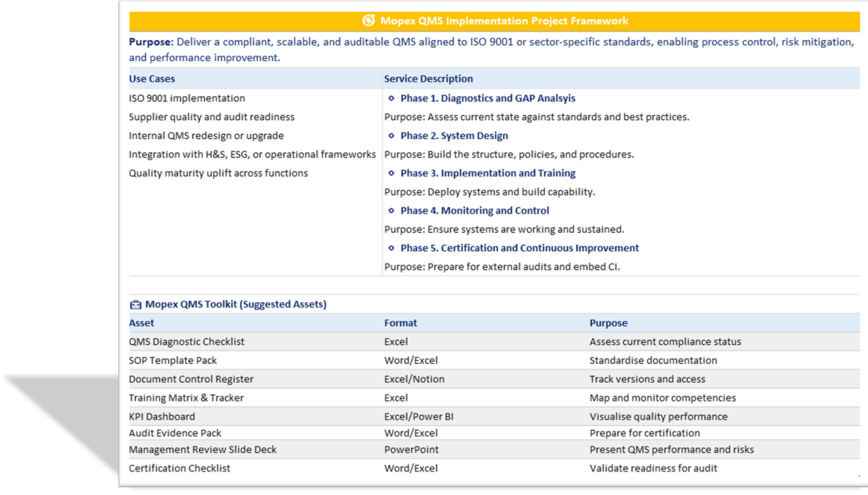Viewport: 868px width, 495px height.
Task: Select the Excel/Power BI format cell
Action: (x=418, y=417)
